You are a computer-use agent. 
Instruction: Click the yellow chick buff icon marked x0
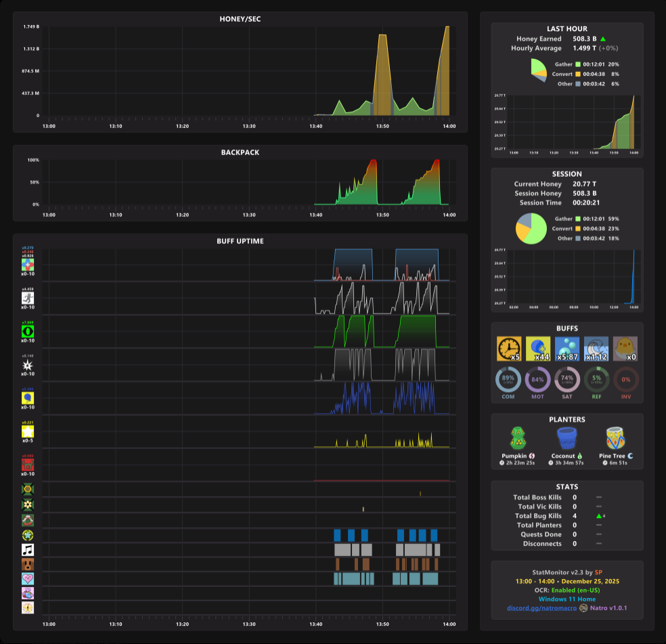tap(625, 349)
